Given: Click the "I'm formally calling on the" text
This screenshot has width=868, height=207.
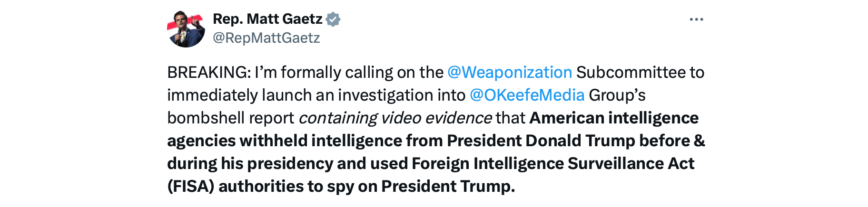Looking at the screenshot, I should click(x=349, y=72).
